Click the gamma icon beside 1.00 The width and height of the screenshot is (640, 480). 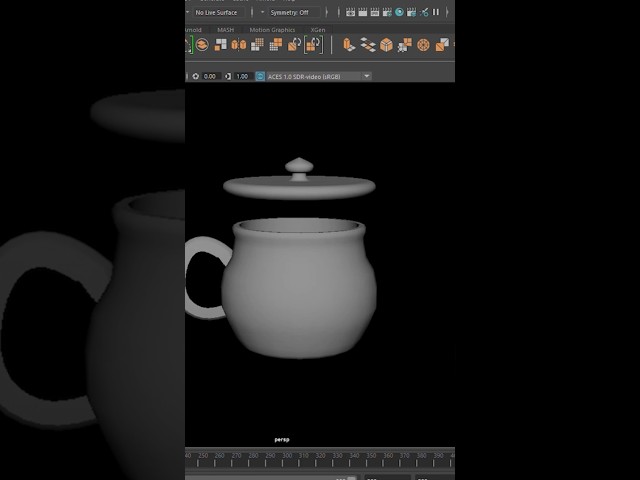(x=228, y=76)
